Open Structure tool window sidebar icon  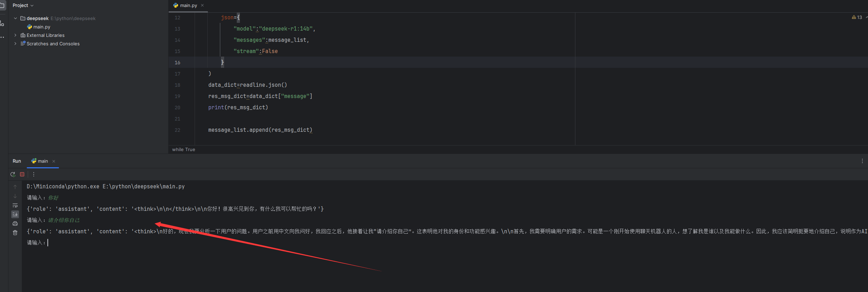point(2,24)
